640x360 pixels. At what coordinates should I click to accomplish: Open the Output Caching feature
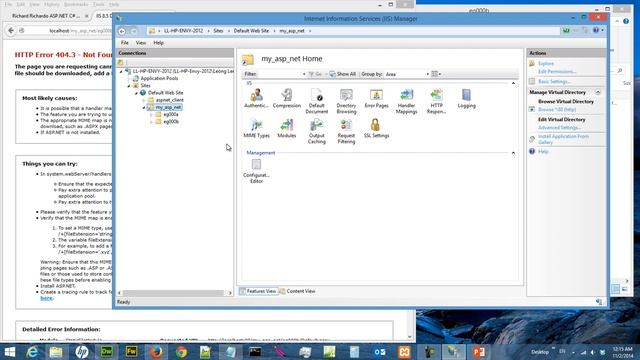pyautogui.click(x=316, y=131)
